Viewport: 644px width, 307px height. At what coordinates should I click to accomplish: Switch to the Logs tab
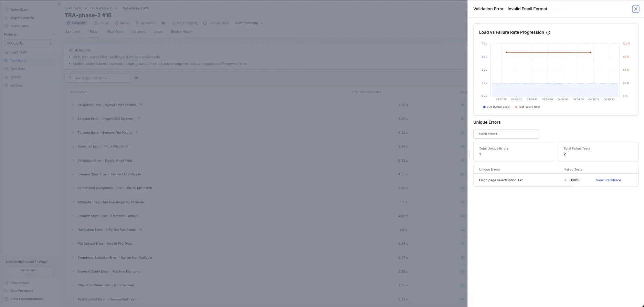[x=158, y=32]
